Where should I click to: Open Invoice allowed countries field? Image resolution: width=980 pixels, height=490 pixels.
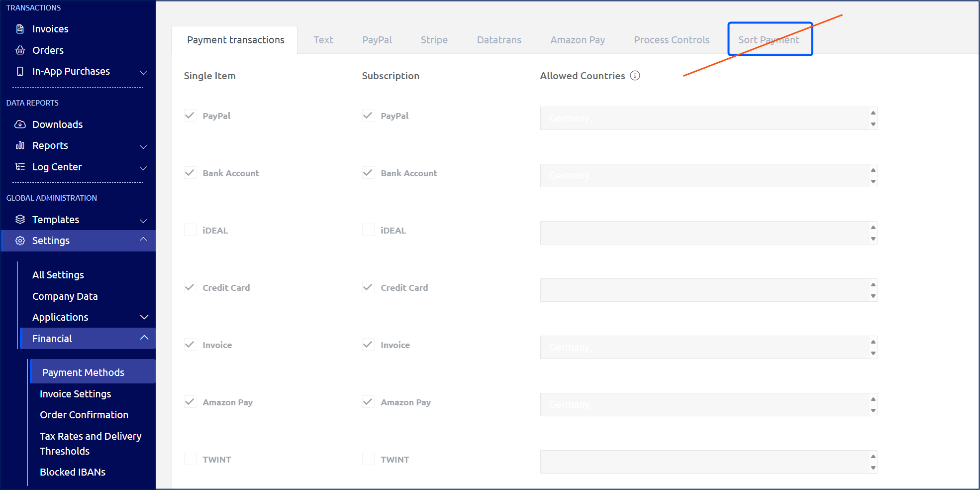pyautogui.click(x=708, y=347)
